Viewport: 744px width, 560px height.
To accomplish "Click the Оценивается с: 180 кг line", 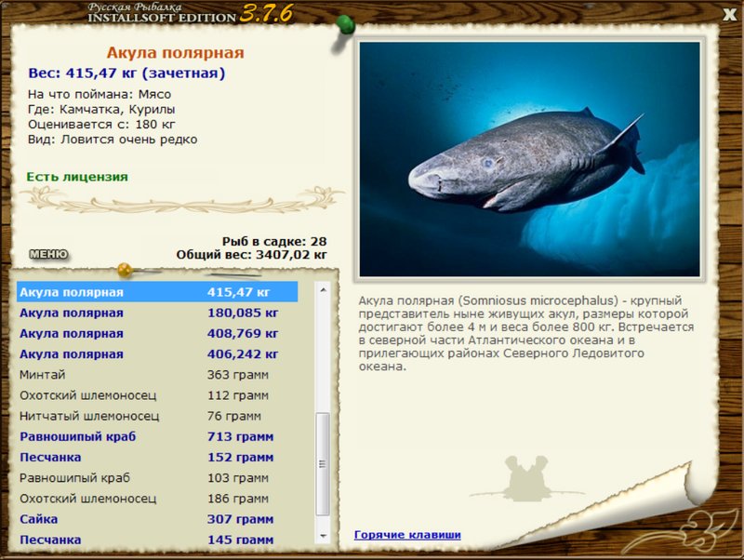I will point(101,125).
